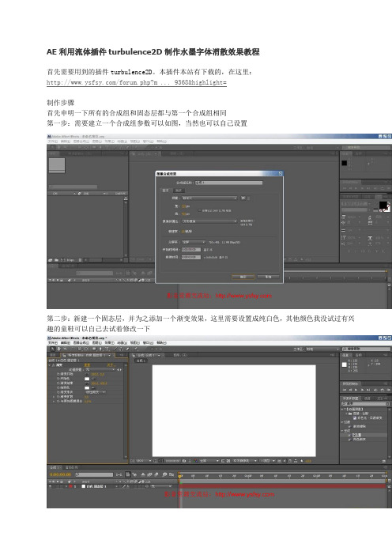Click the play button in the preview panel
Image resolution: width=392 pixels, height=555 pixels.
coord(356,390)
